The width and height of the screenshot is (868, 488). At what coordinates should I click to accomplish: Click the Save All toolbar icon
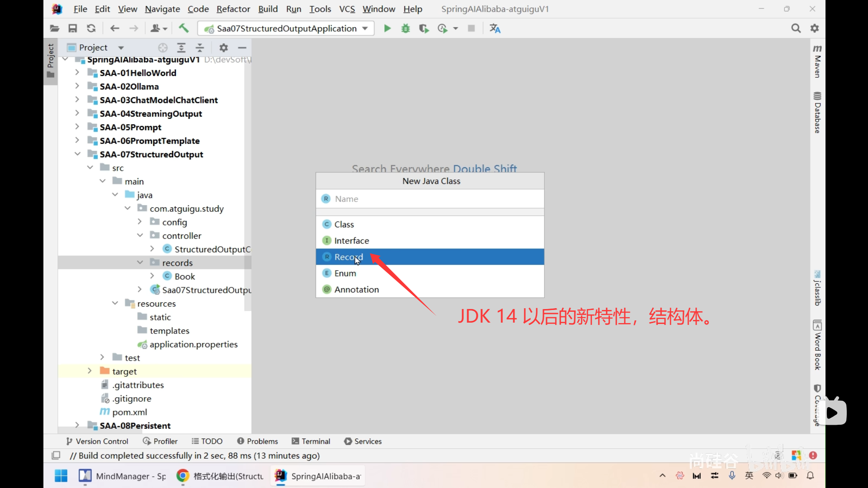click(x=72, y=28)
